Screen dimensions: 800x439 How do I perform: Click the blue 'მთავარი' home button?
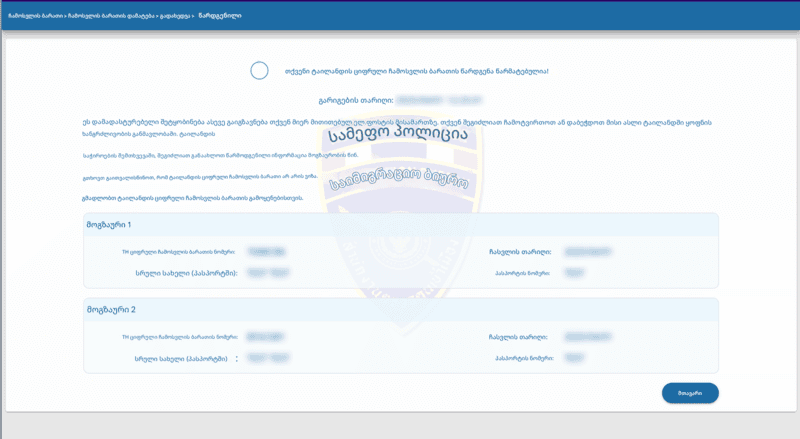click(x=690, y=393)
